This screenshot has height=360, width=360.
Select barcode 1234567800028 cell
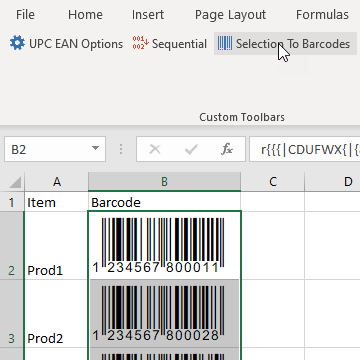(164, 314)
